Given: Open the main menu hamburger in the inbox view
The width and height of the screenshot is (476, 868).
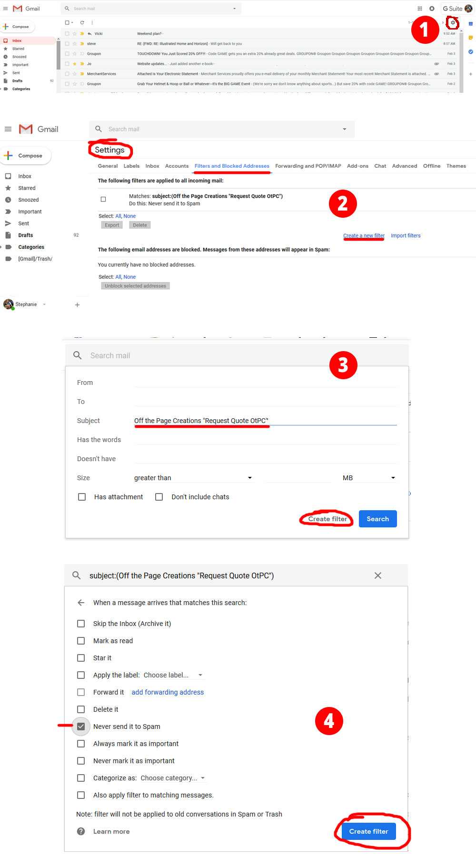Looking at the screenshot, I should tap(5, 9).
